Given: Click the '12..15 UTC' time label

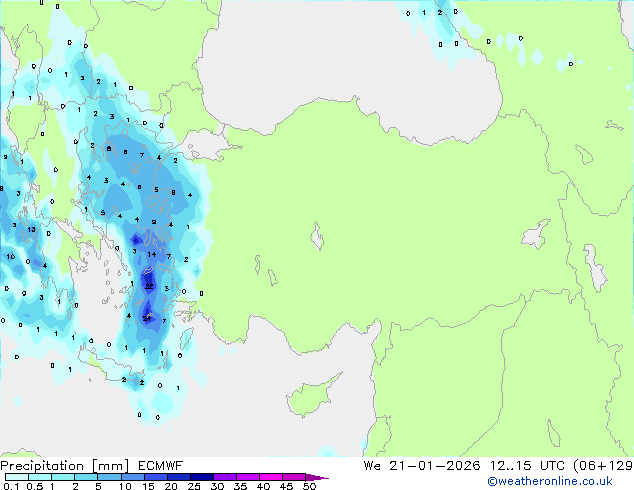Looking at the screenshot, I should pos(527,466).
